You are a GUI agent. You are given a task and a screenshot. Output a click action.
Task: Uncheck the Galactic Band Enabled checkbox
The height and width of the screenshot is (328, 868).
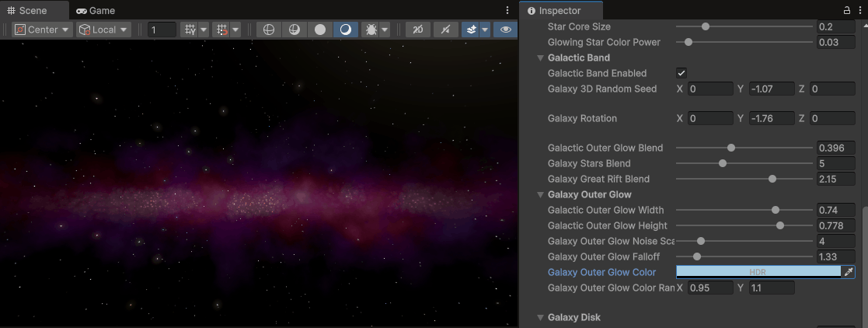tap(682, 73)
